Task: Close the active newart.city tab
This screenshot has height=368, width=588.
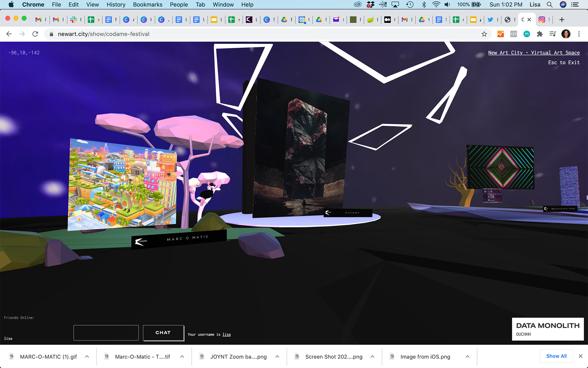Action: pyautogui.click(x=529, y=20)
